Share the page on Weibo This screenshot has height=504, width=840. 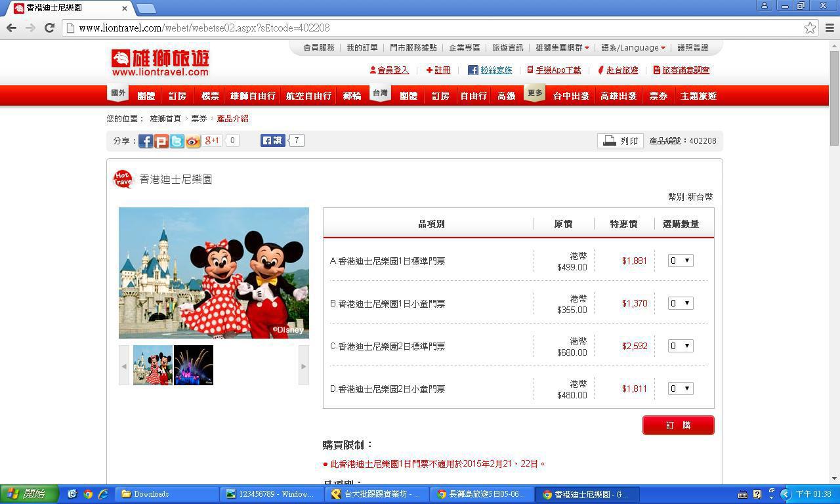(x=193, y=141)
